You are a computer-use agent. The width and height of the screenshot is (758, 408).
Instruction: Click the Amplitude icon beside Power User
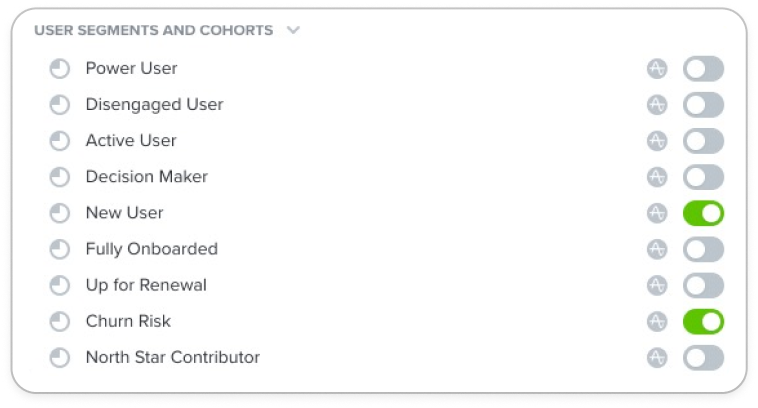[657, 69]
